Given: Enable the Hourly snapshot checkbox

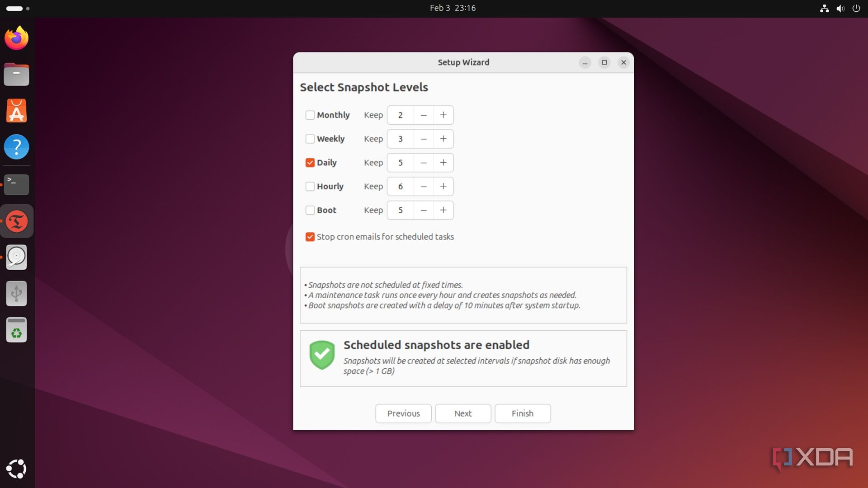Looking at the screenshot, I should [310, 186].
